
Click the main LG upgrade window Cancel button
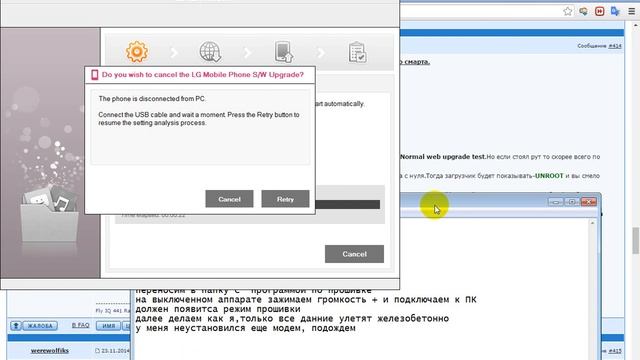click(x=354, y=254)
